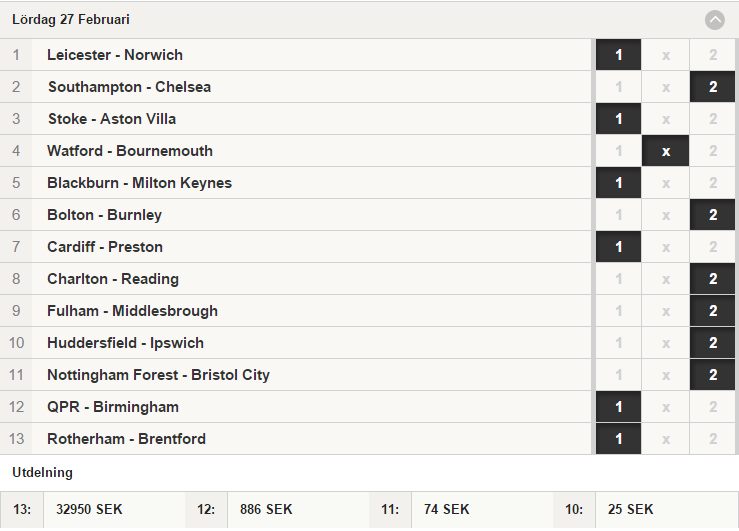739x531 pixels.
Task: Select draw x for Nottingham Forest - Bristol City
Action: tap(665, 376)
